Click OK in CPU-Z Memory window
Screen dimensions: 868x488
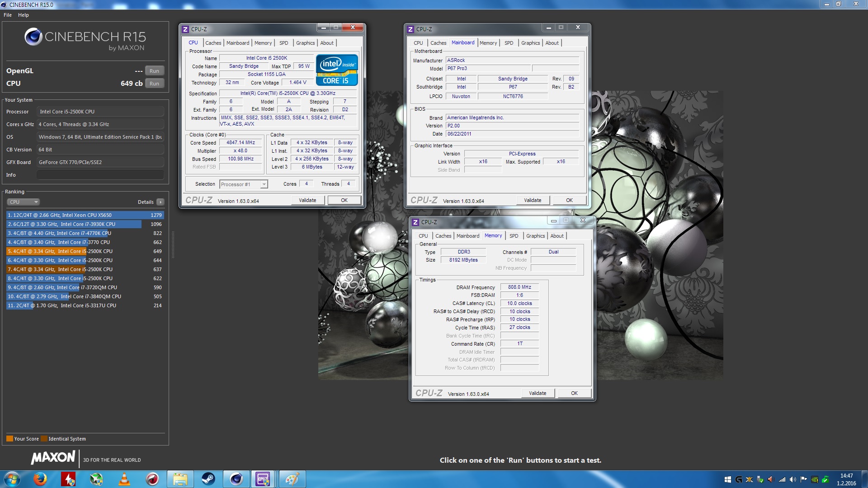pos(574,393)
